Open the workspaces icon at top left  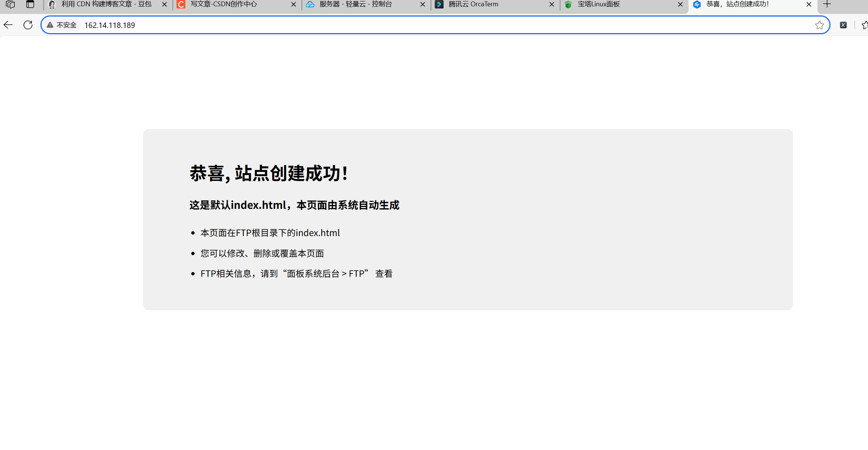tap(10, 4)
